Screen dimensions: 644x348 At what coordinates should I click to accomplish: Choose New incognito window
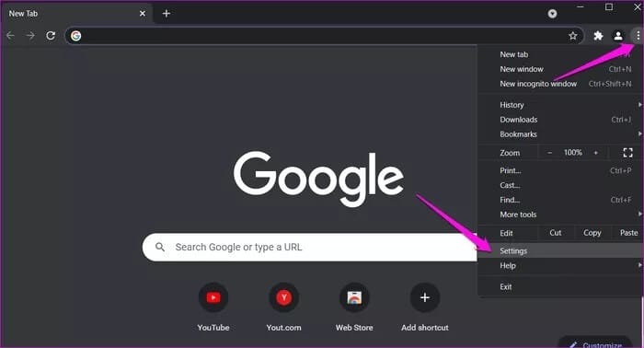pos(560,84)
